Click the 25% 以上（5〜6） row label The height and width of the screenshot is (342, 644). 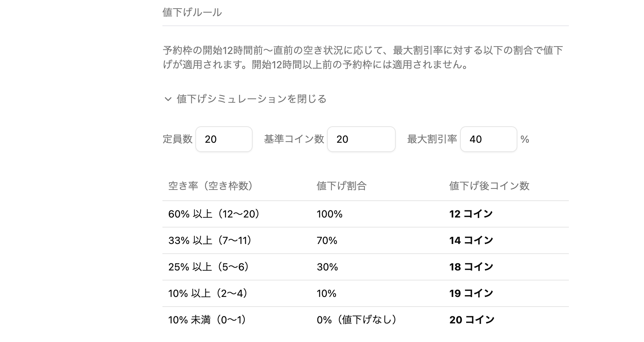[209, 267]
